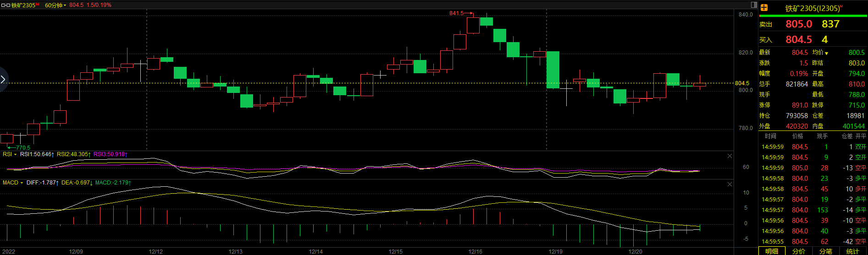Click the 840.0 price axis label
This screenshot has width=868, height=255.
(746, 15)
